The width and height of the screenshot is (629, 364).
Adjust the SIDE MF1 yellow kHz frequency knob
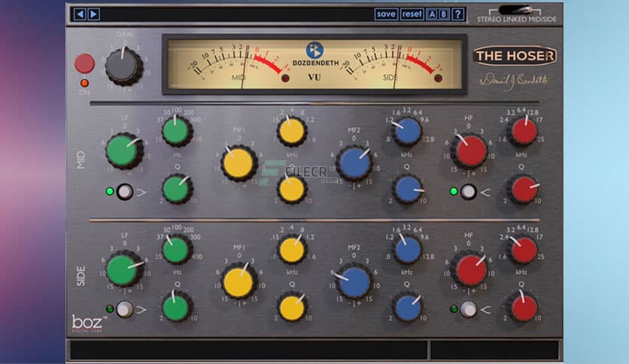(x=292, y=249)
